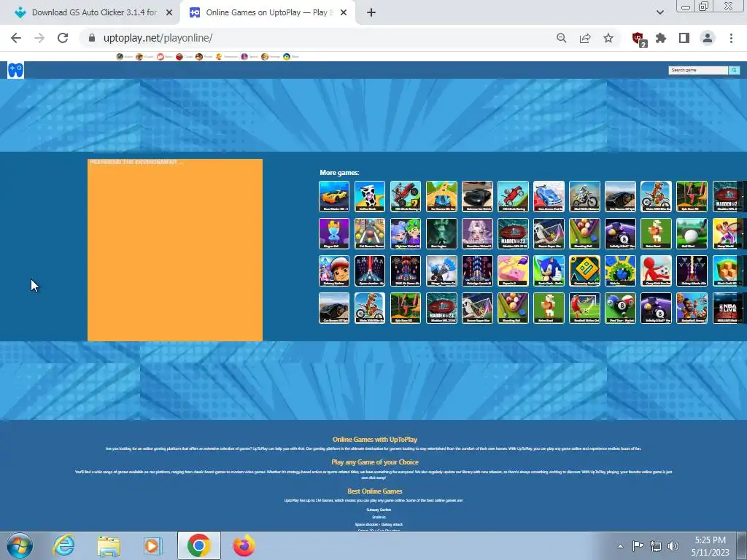Open Windows Media Player from the taskbar

(x=153, y=545)
